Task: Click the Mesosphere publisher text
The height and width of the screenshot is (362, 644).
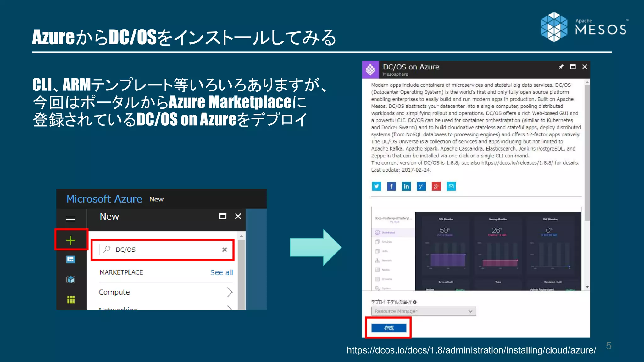Action: (395, 74)
